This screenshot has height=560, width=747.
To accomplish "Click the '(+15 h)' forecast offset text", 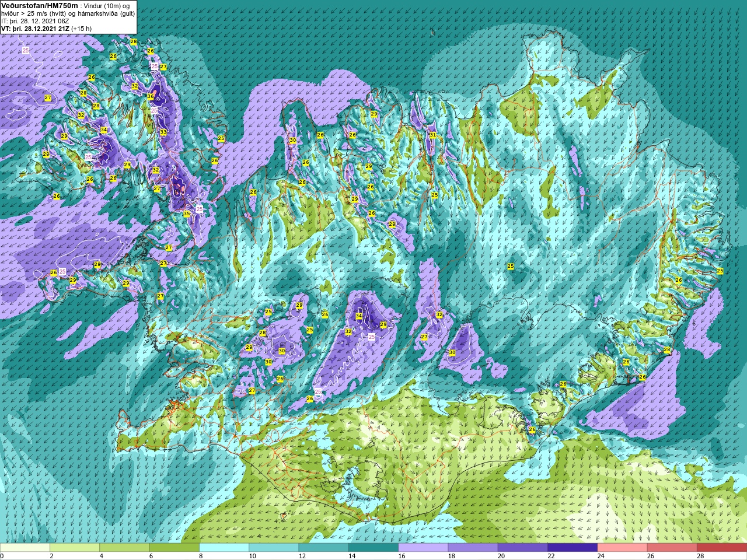I will [x=81, y=29].
